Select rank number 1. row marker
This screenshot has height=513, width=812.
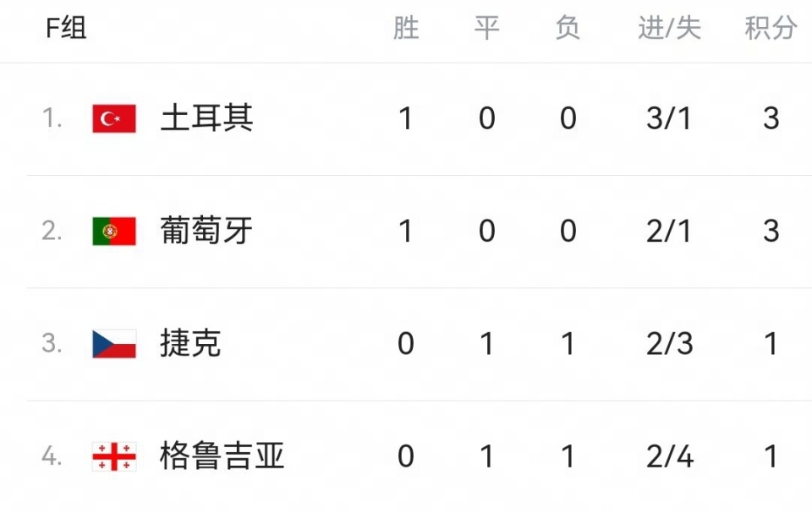[52, 118]
